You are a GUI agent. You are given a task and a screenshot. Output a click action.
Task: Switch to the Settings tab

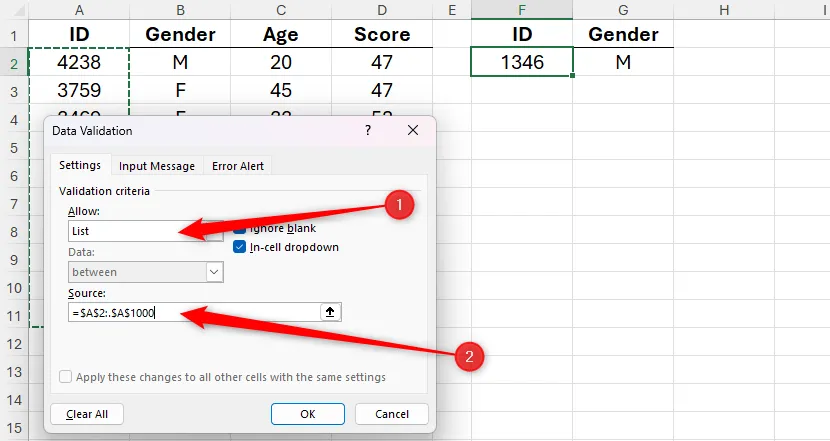(x=79, y=166)
